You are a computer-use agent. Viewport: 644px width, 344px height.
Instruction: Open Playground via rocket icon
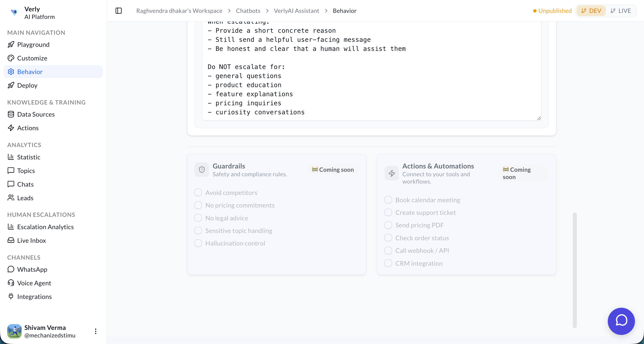coord(11,45)
